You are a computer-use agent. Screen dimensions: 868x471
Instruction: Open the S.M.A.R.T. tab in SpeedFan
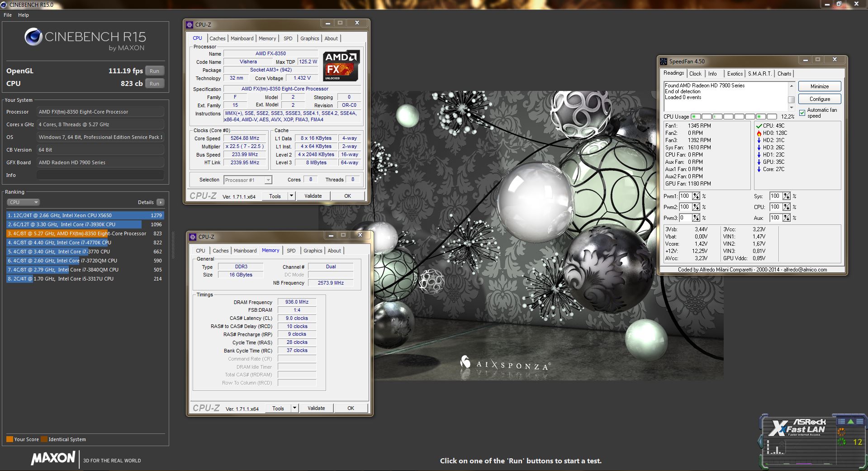coord(759,74)
